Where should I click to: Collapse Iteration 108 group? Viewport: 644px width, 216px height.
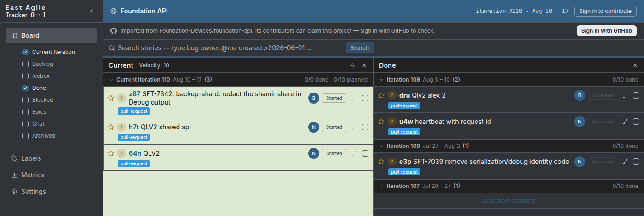381,146
